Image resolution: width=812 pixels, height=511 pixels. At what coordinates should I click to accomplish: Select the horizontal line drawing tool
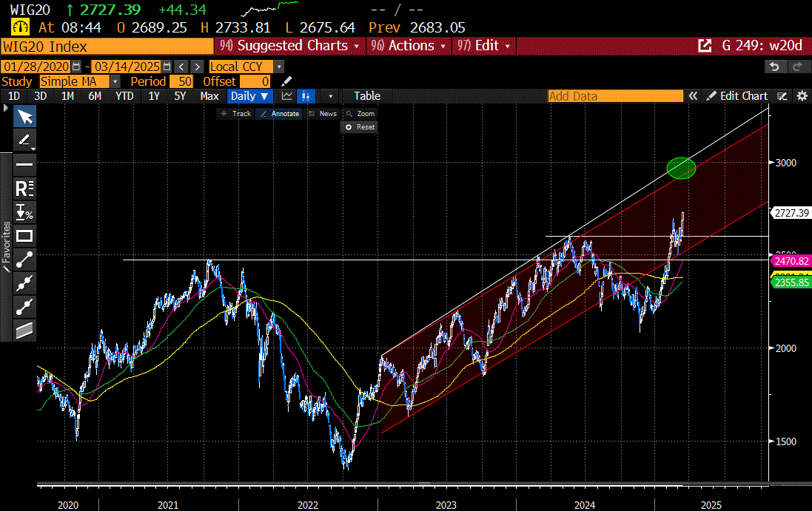click(x=24, y=164)
